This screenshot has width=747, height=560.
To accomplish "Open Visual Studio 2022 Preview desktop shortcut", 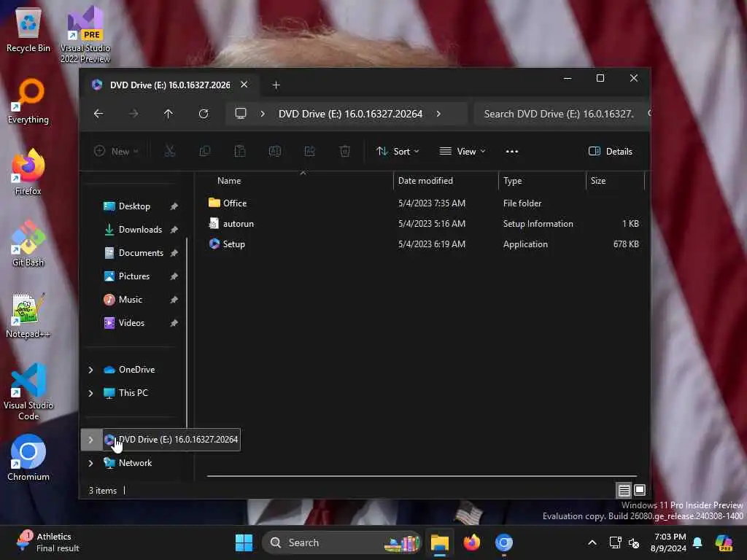I will [85, 36].
